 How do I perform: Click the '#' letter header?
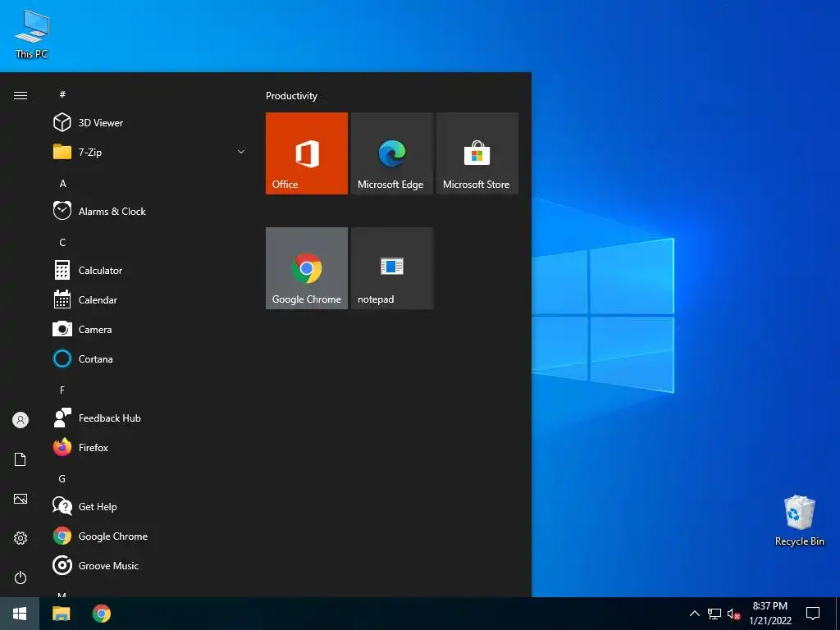(x=62, y=95)
